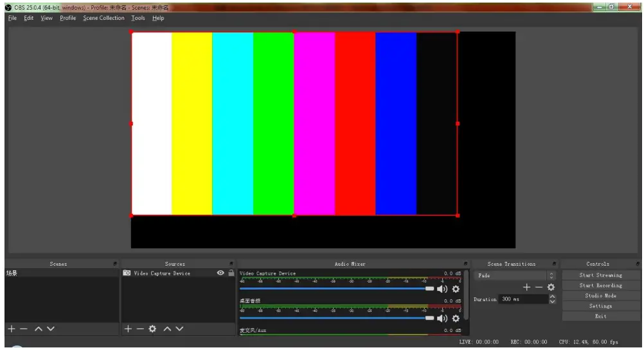Decrease the transition duration with the down arrow

[552, 302]
